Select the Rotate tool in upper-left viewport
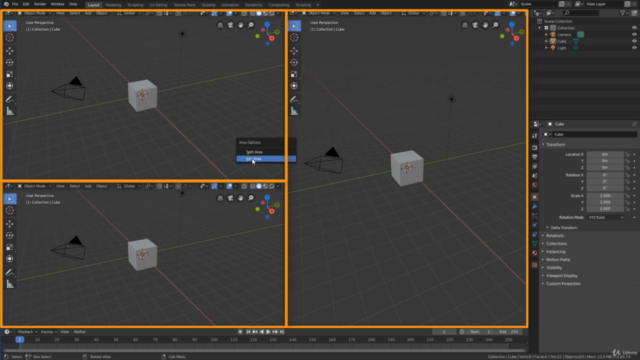The height and width of the screenshot is (360, 640). pyautogui.click(x=10, y=62)
